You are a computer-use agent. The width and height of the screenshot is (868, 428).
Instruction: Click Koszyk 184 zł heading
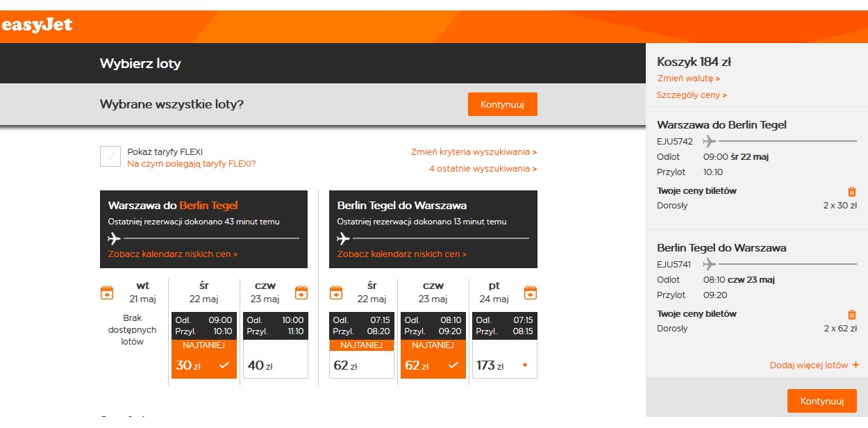click(x=694, y=63)
